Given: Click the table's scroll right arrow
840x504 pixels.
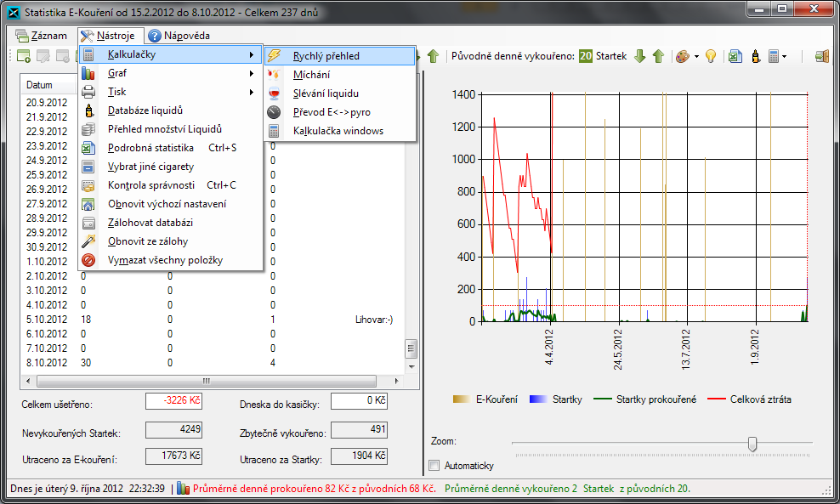Looking at the screenshot, I should click(396, 382).
